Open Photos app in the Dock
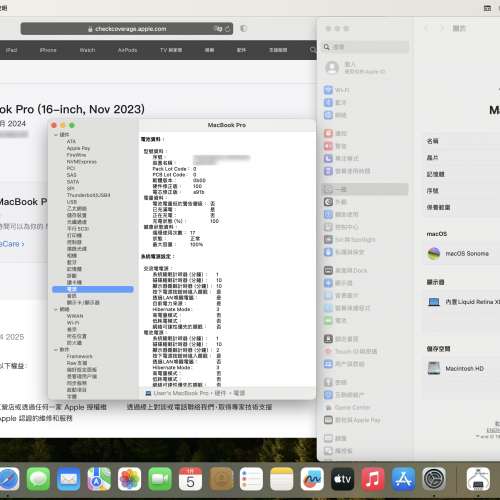500x500 pixels. [x=129, y=479]
